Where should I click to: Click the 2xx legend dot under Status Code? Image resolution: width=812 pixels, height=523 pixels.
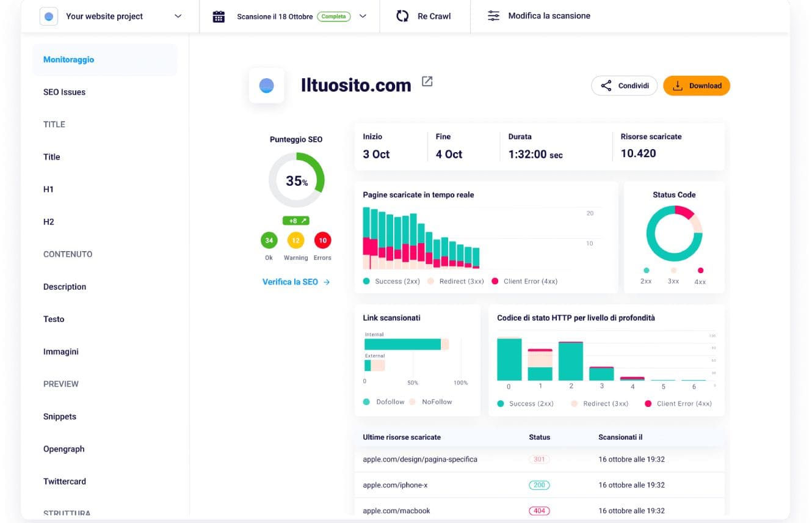point(646,270)
